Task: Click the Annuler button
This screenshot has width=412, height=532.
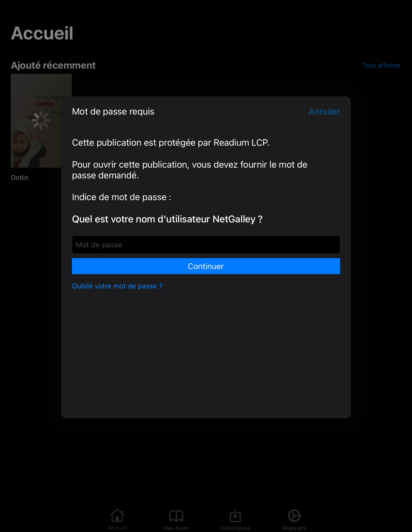Action: 324,111
